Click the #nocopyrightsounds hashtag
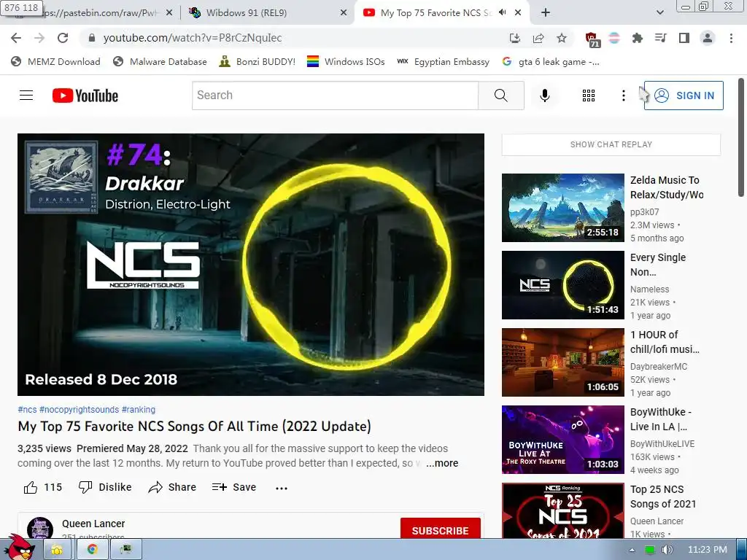The width and height of the screenshot is (747, 560). (79, 410)
